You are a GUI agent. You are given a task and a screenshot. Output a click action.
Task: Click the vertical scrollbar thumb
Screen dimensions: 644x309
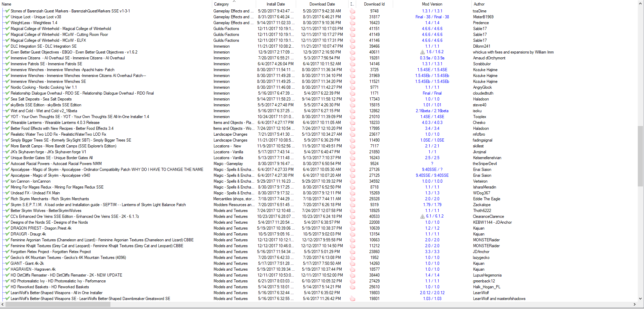(641, 156)
